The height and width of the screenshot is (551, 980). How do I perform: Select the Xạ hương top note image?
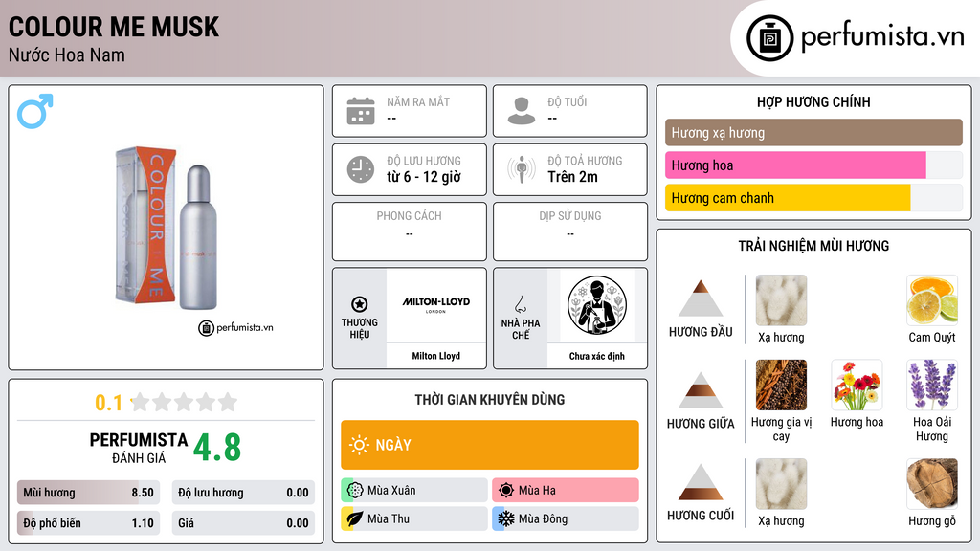click(x=781, y=299)
